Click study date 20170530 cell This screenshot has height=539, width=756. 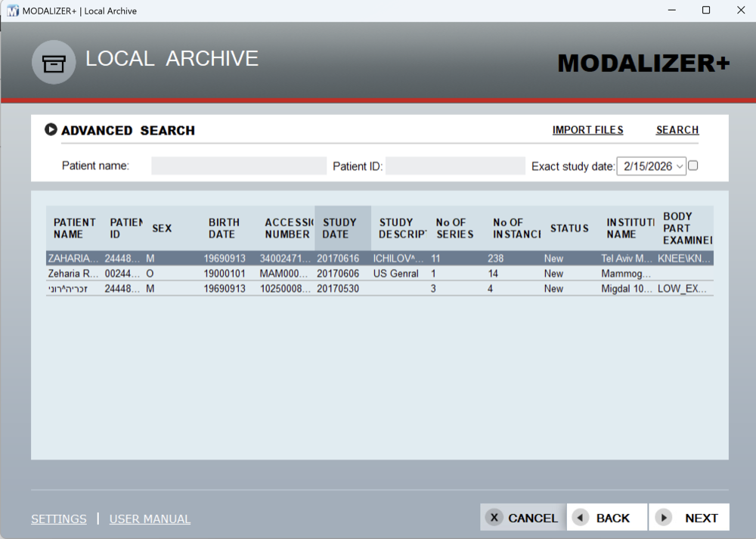(338, 288)
